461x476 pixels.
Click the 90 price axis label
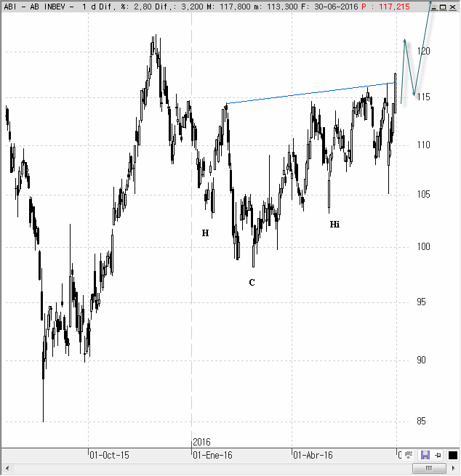(421, 360)
